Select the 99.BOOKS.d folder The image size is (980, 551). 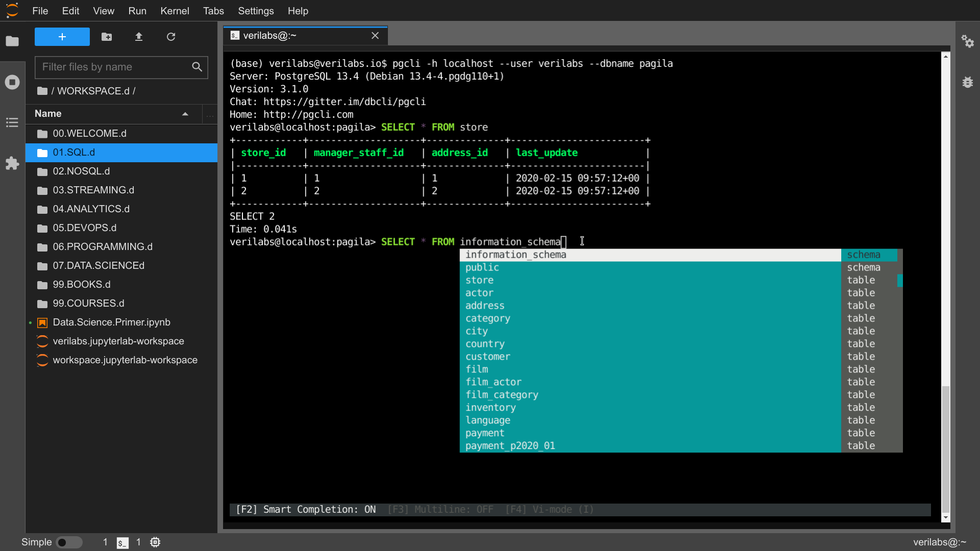[121, 285]
